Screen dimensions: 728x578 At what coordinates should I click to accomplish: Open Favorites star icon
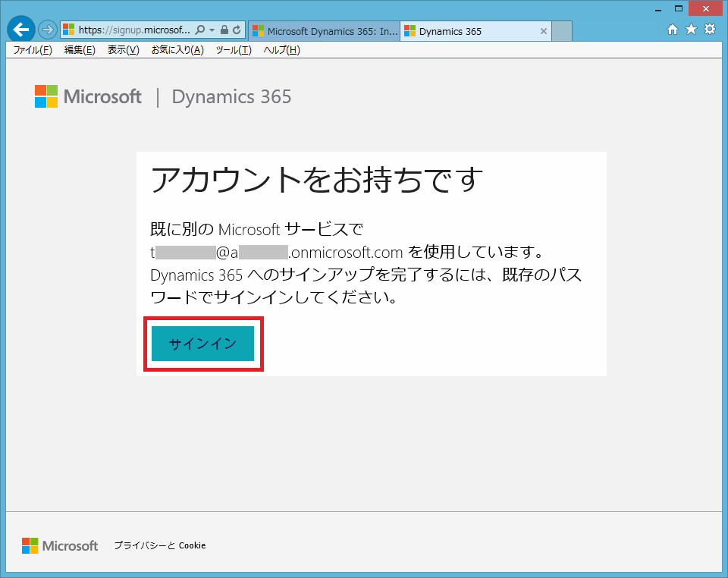pos(692,30)
